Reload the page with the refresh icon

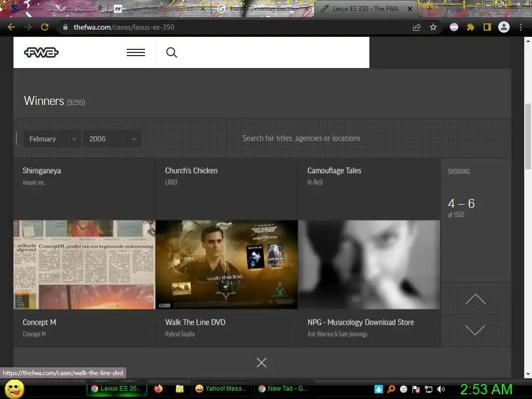point(45,27)
